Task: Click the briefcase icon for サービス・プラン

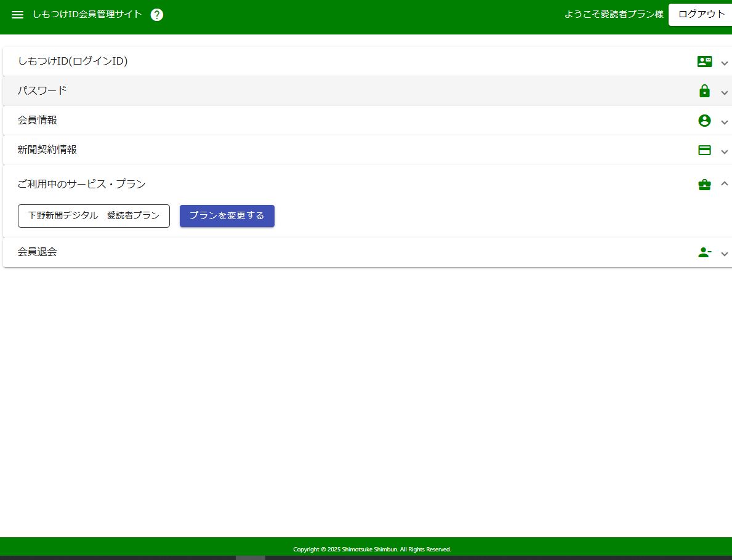Action: pos(704,185)
